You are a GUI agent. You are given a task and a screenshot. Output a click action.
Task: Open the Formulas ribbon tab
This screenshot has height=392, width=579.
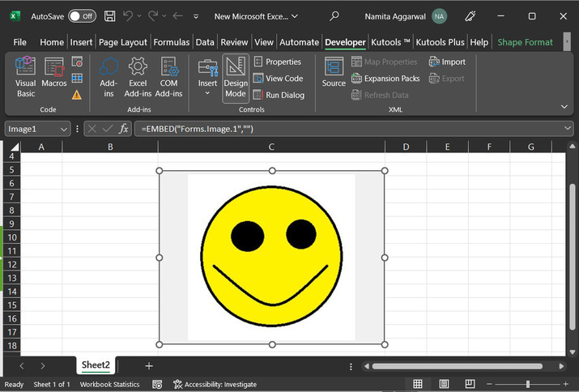(172, 42)
